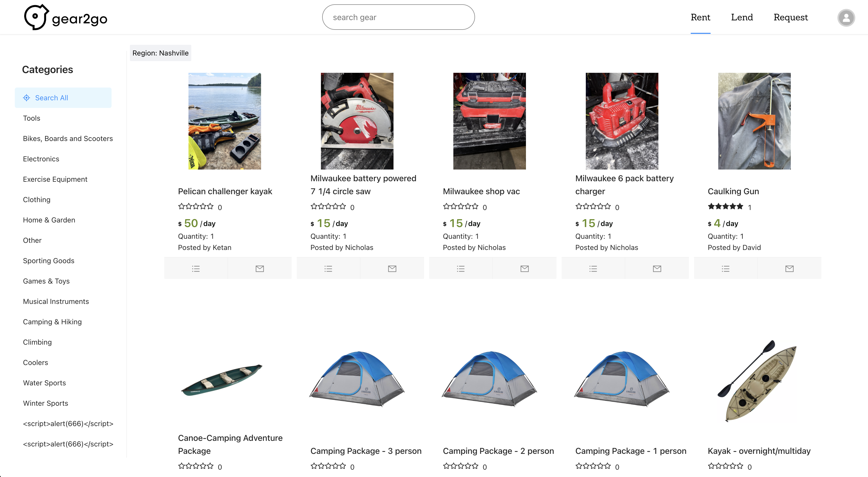Viewport: 868px width, 477px height.
Task: Expand the Tools category
Action: coord(31,118)
